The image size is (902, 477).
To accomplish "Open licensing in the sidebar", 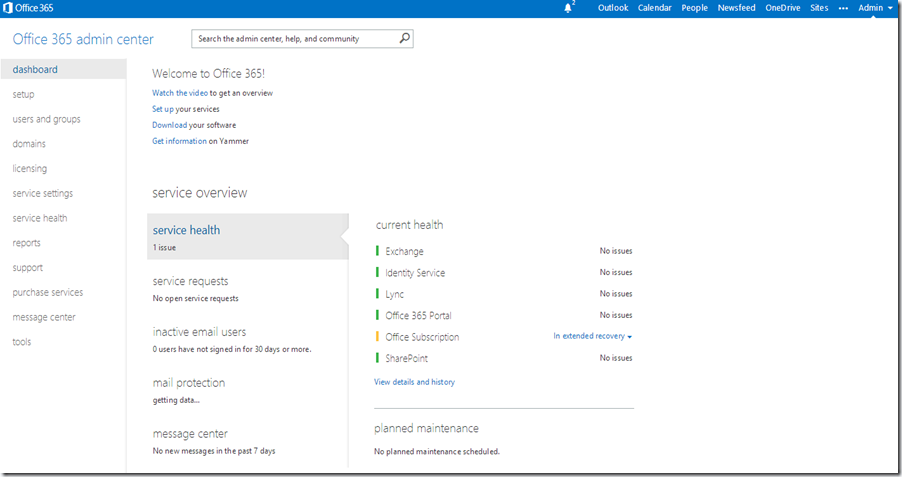I will (30, 169).
